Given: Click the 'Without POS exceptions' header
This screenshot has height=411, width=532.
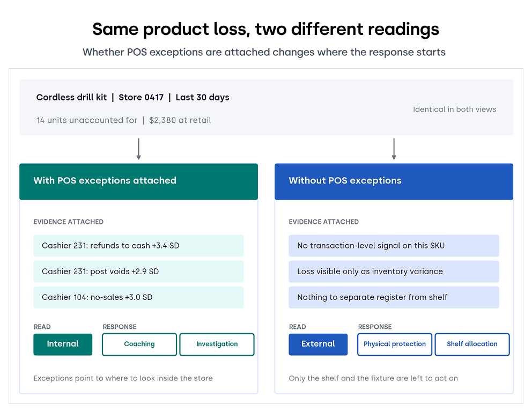Looking at the screenshot, I should [x=394, y=181].
